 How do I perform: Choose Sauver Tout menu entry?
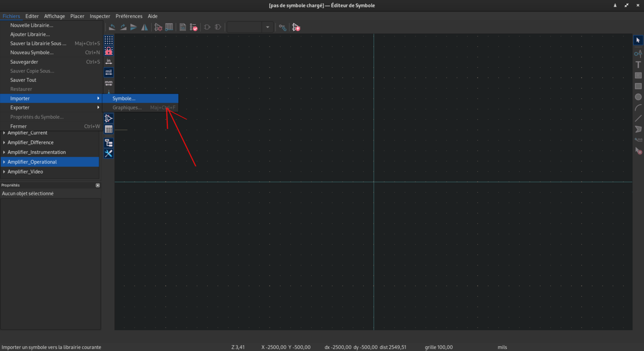(51, 80)
